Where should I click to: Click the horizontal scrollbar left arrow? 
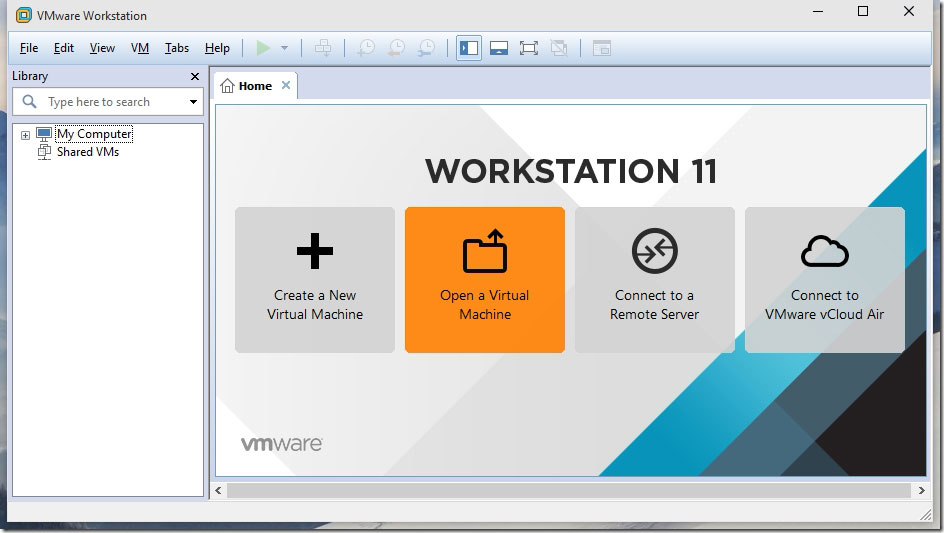click(x=219, y=490)
